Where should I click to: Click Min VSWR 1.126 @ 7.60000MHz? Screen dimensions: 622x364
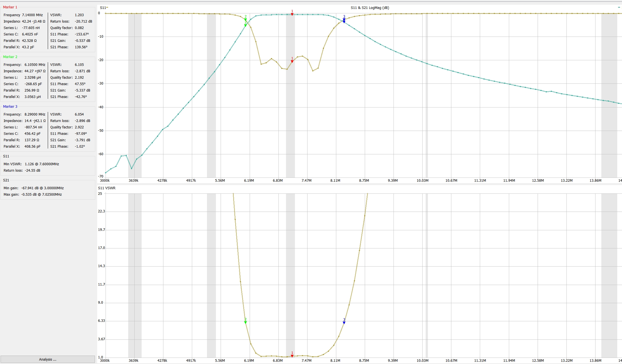pyautogui.click(x=42, y=164)
